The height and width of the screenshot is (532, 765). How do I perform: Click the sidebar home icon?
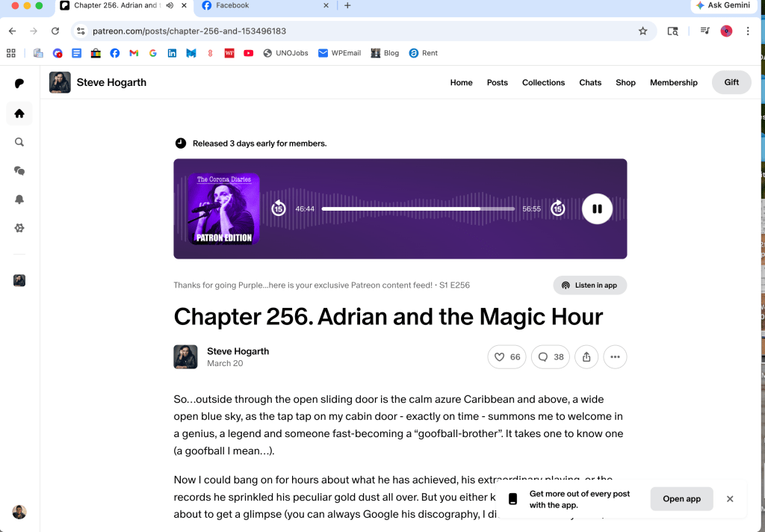tap(19, 114)
